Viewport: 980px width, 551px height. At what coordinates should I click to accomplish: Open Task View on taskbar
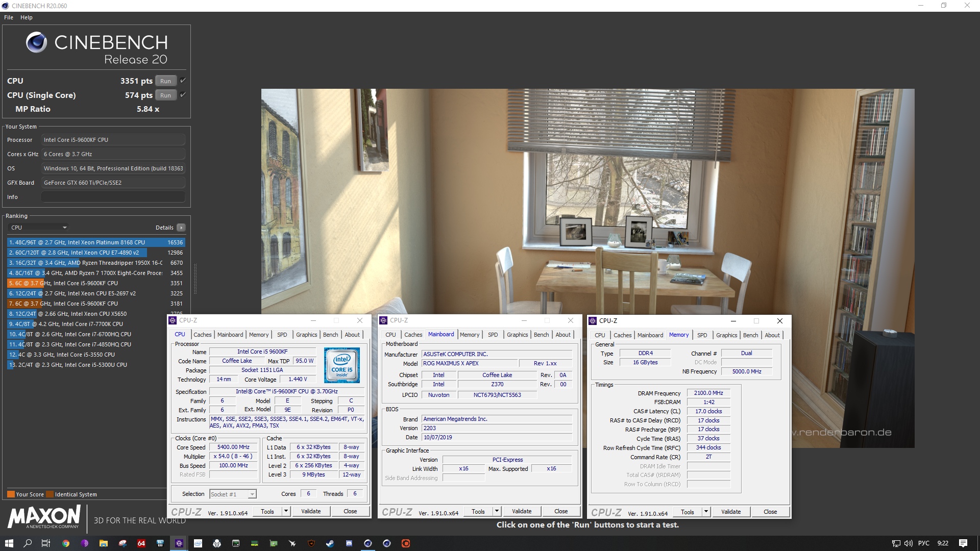click(46, 543)
